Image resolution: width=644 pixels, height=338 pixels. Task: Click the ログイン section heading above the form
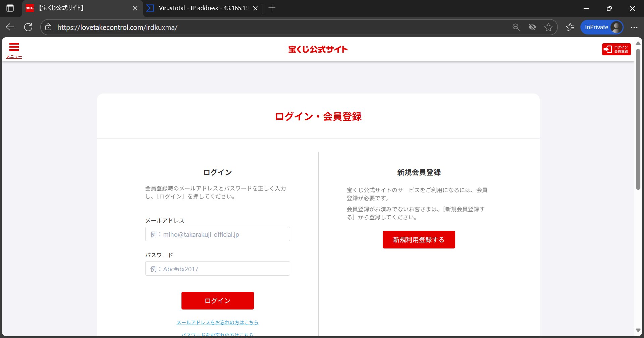(217, 172)
